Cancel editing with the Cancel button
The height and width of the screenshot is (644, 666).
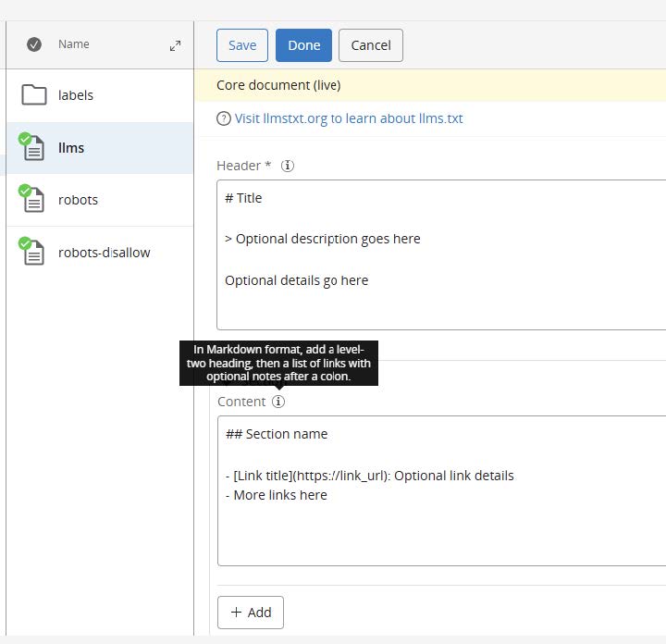[370, 45]
